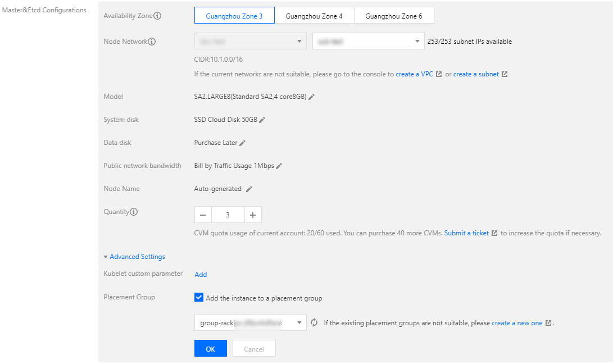Click the pencil icon next to Auto-generated
The height and width of the screenshot is (364, 613).
click(x=249, y=189)
